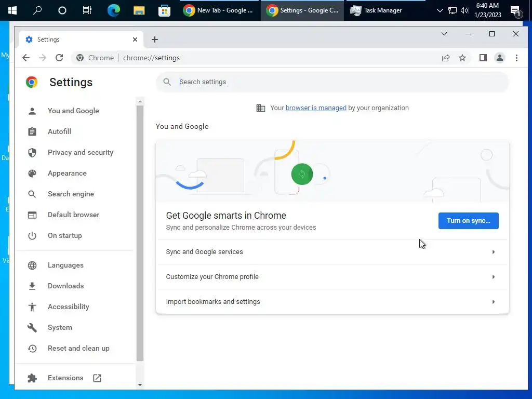Click the Search engine magnifier icon
This screenshot has height=399, width=532.
(x=32, y=194)
